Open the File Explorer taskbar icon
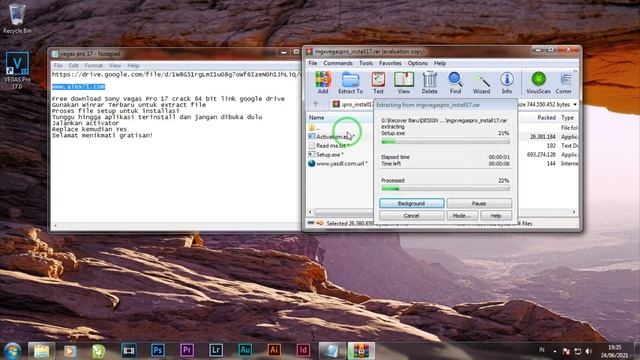This screenshot has width=640, height=360. (41, 351)
